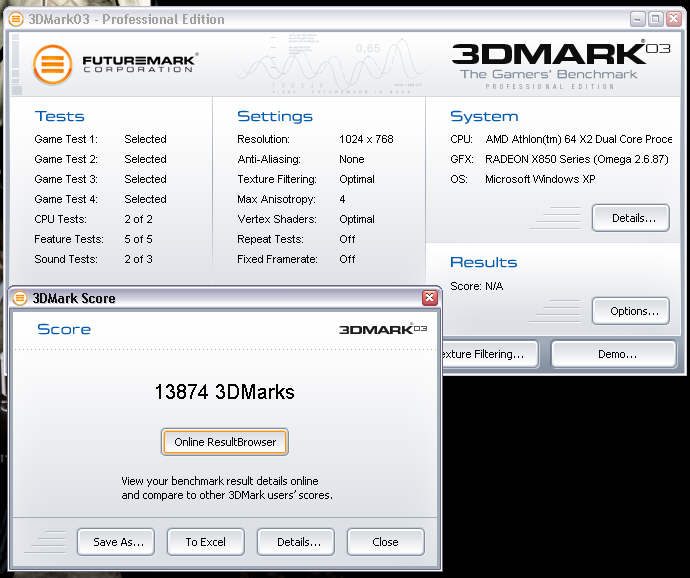
Task: Click Repeat Tests value 'Off'
Action: click(347, 239)
